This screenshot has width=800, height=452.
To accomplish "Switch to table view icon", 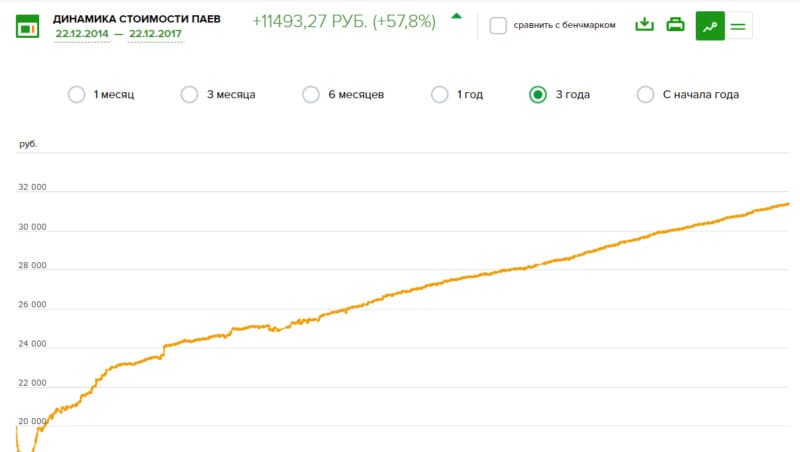I will click(x=739, y=26).
